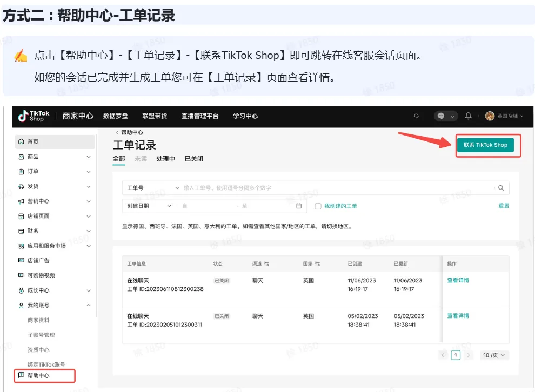The width and height of the screenshot is (535, 392).
Task: Click the 工单号 search input field
Action: [x=338, y=188]
